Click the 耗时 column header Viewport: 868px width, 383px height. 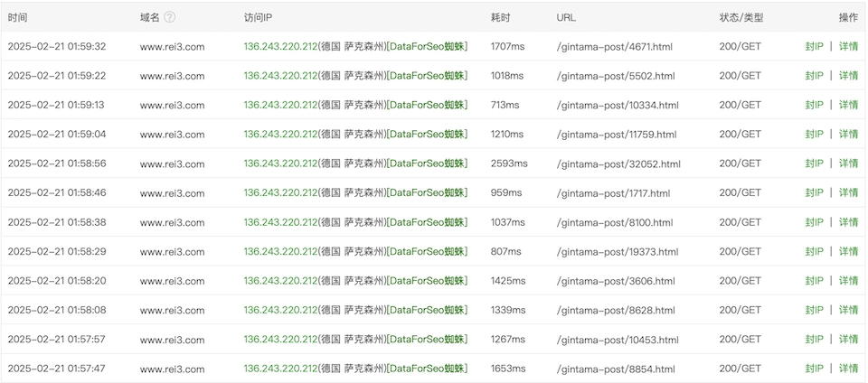coord(500,17)
